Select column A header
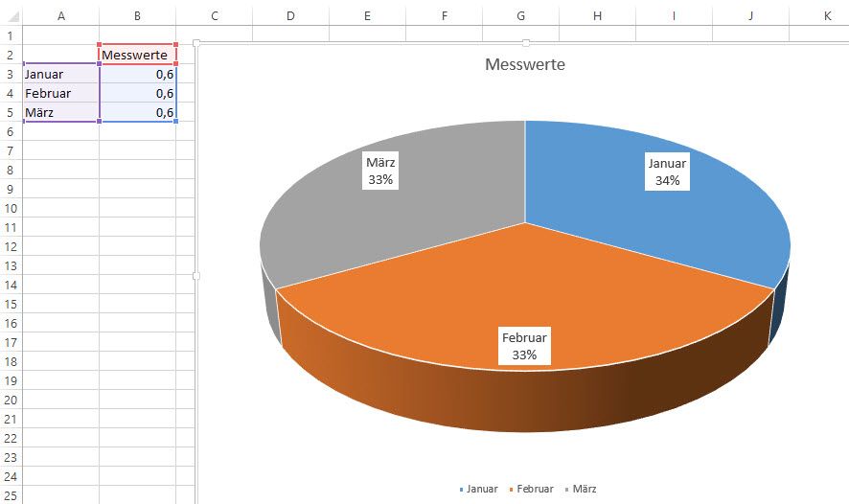 61,16
